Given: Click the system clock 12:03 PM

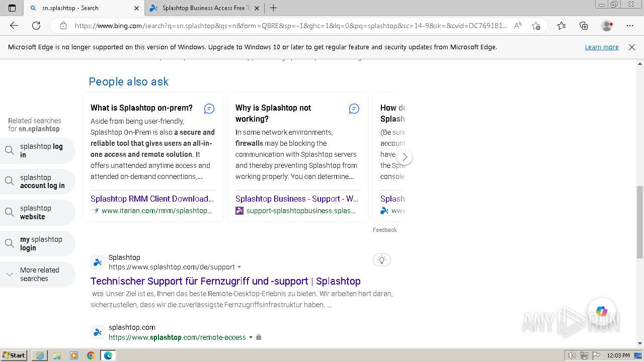Looking at the screenshot, I should (618, 355).
